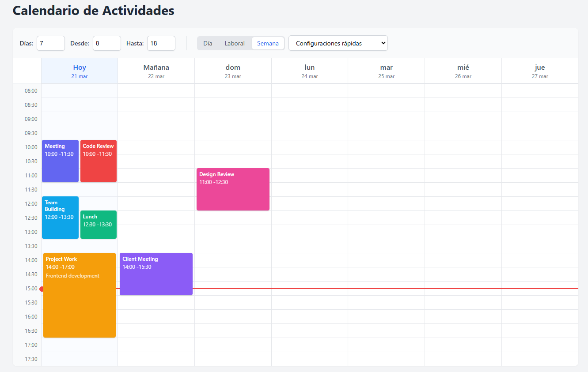The height and width of the screenshot is (372, 588).
Task: Open the Meeting event at 10:00
Action: pyautogui.click(x=60, y=161)
